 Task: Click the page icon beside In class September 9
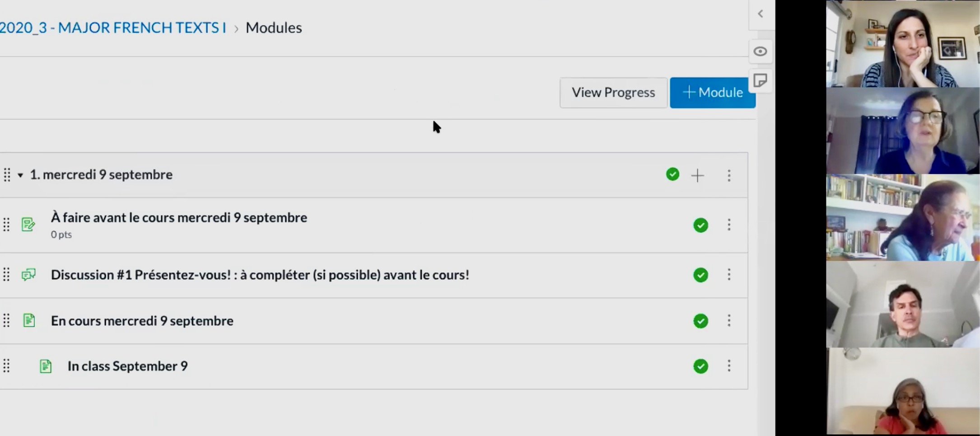(x=46, y=366)
